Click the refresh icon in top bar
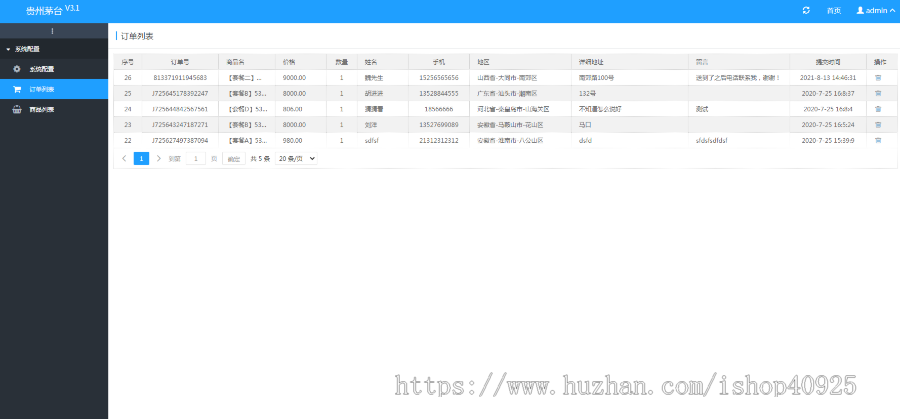 [x=806, y=10]
